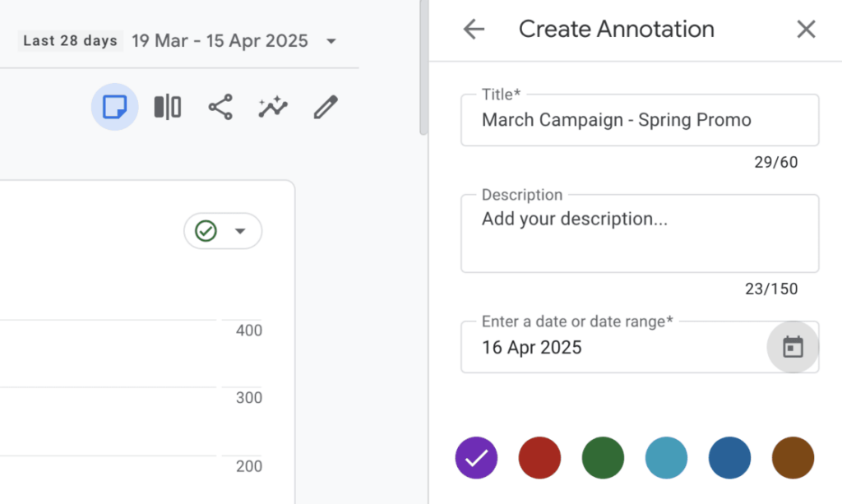This screenshot has width=842, height=504.
Task: Expand the 19 Mar – 15 Apr dropdown
Action: (331, 40)
